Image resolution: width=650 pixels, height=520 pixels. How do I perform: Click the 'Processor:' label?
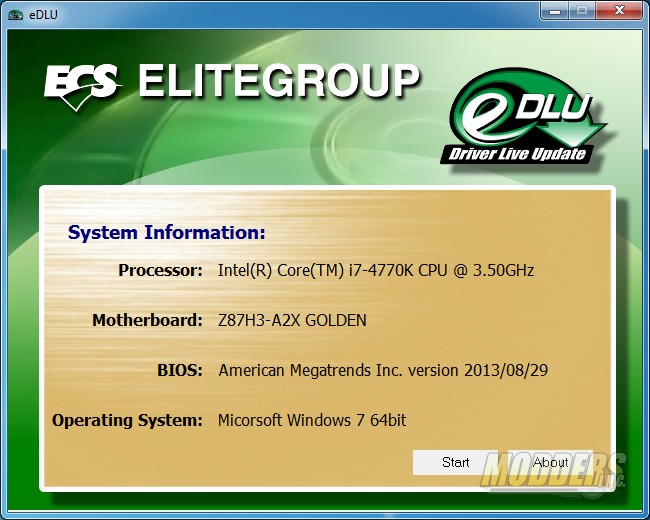pyautogui.click(x=160, y=270)
